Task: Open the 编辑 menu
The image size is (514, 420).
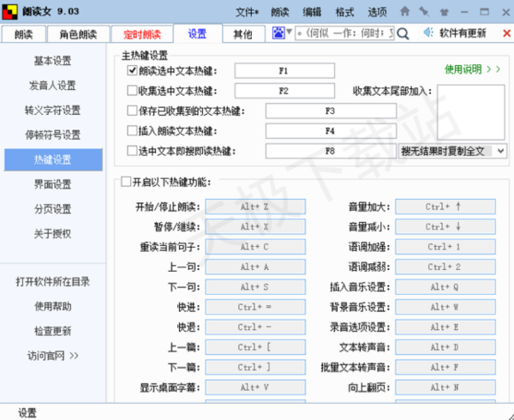Action: 312,12
